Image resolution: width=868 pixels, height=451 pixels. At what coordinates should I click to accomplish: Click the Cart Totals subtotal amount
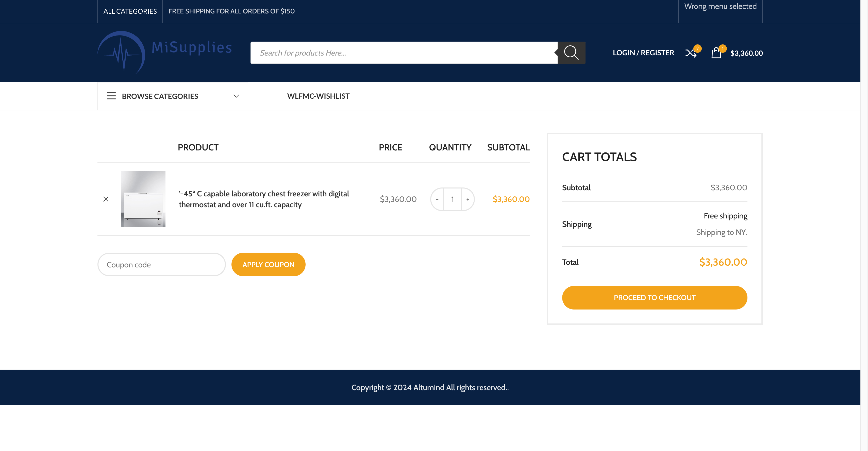tap(729, 188)
